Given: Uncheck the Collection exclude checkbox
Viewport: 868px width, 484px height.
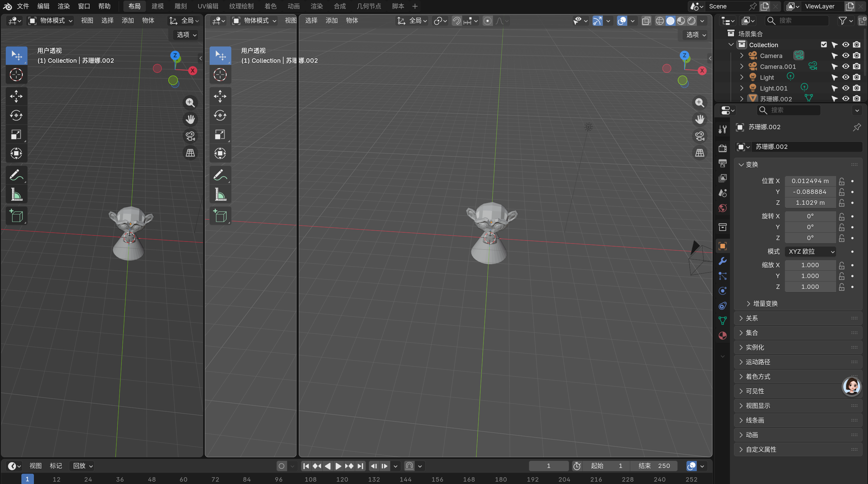Looking at the screenshot, I should [x=824, y=45].
